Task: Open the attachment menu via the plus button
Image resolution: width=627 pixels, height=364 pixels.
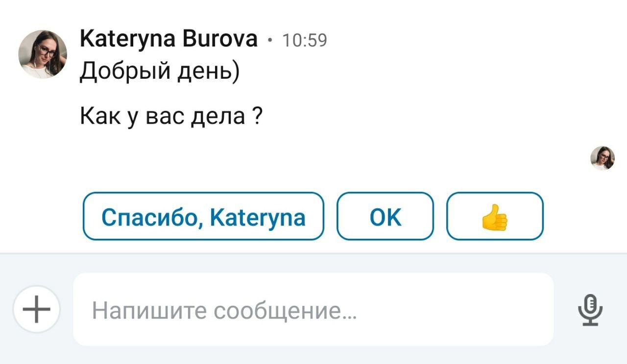Action: [37, 310]
